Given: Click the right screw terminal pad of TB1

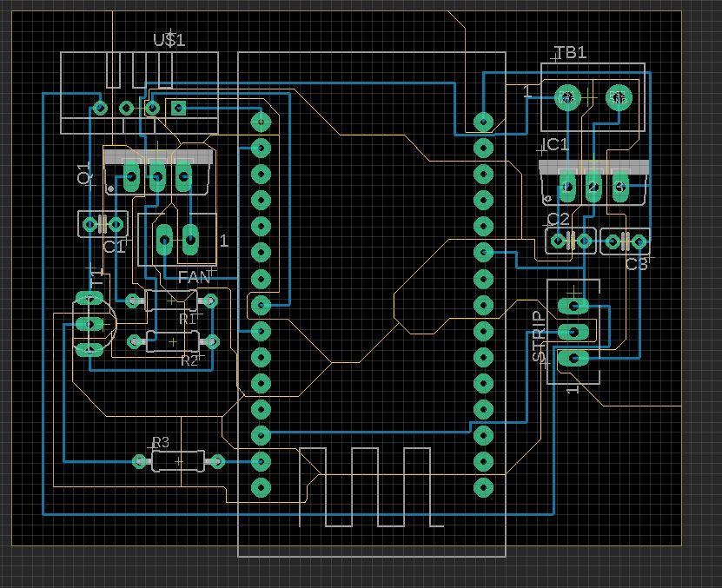Looking at the screenshot, I should click(619, 97).
